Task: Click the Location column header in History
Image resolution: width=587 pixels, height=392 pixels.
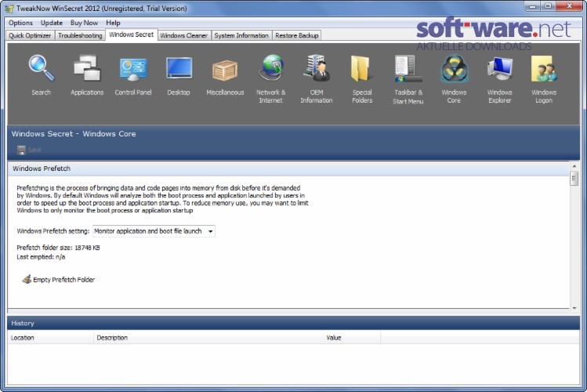Action: (x=50, y=338)
